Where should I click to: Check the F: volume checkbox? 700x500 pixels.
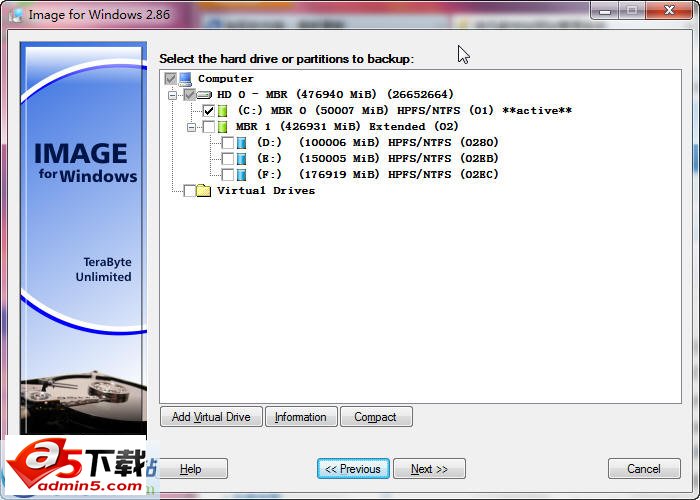click(228, 175)
